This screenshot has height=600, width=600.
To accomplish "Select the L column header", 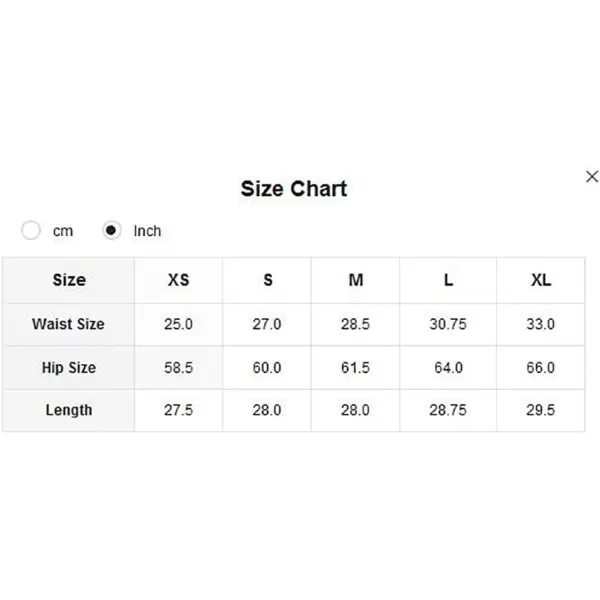I will click(x=448, y=280).
